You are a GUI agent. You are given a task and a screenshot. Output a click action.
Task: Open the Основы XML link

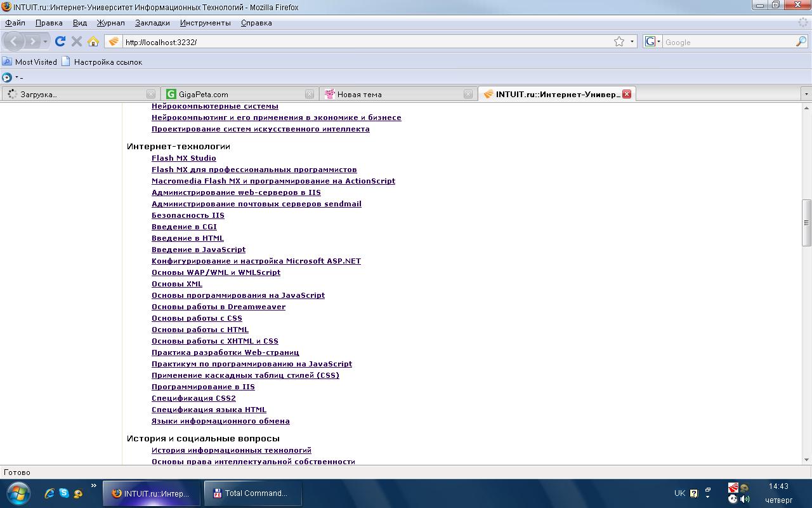click(177, 284)
